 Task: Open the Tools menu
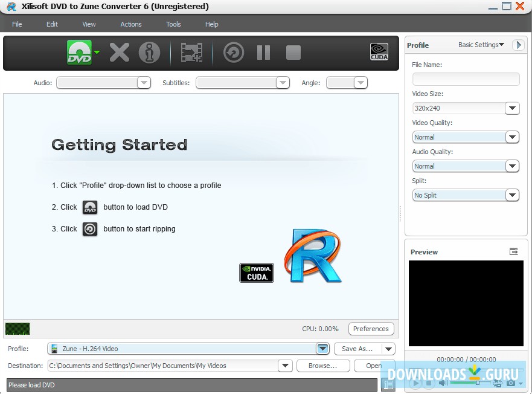click(173, 24)
